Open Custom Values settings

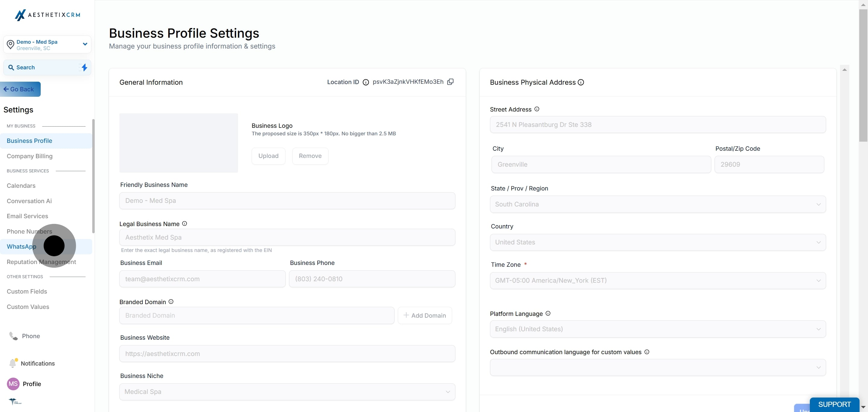tap(46, 307)
